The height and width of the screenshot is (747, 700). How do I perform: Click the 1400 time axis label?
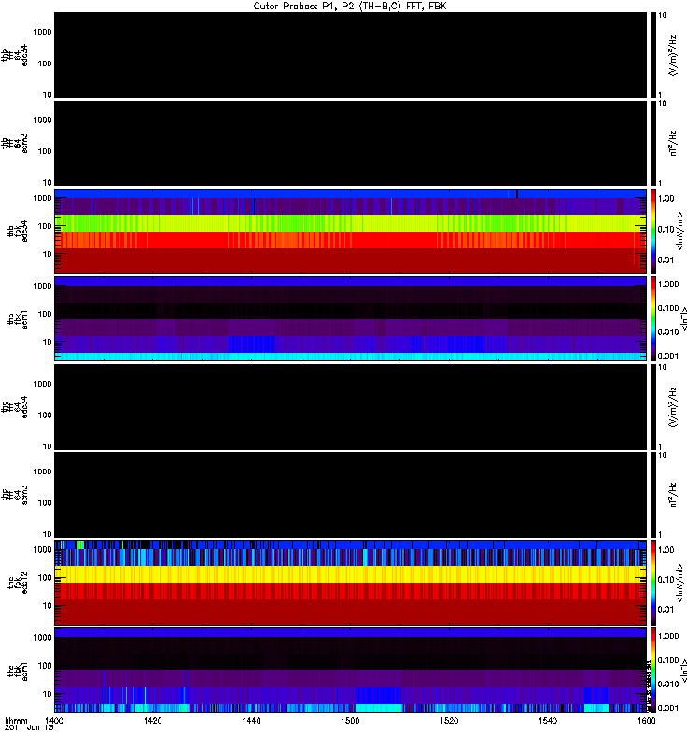tap(54, 721)
